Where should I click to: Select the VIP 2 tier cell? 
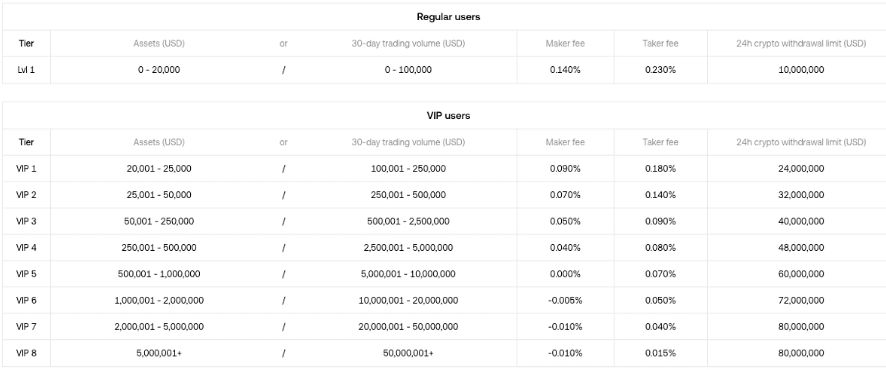point(27,195)
